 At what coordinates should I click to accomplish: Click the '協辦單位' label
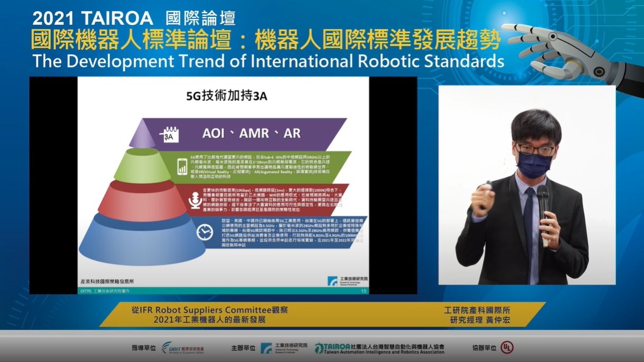[x=484, y=348]
